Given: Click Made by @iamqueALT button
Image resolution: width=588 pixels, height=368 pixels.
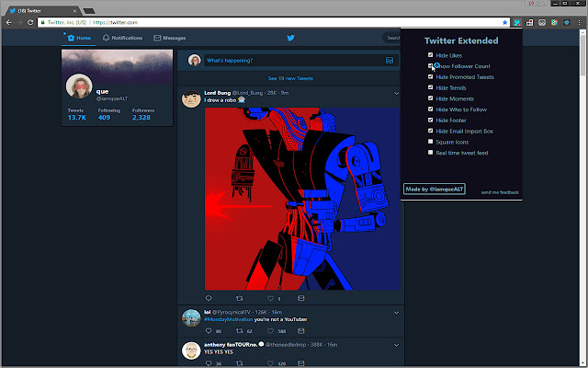Looking at the screenshot, I should click(x=435, y=189).
